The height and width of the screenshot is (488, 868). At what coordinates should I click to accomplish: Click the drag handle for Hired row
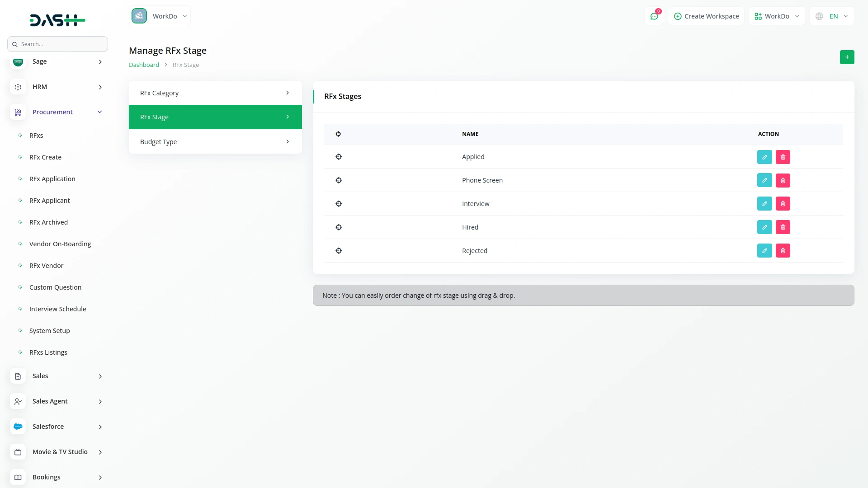point(339,227)
